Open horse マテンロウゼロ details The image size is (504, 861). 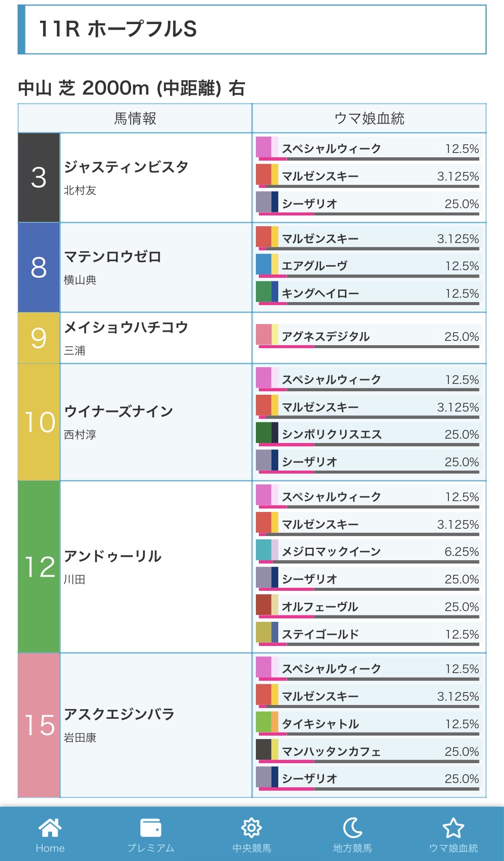[112, 257]
